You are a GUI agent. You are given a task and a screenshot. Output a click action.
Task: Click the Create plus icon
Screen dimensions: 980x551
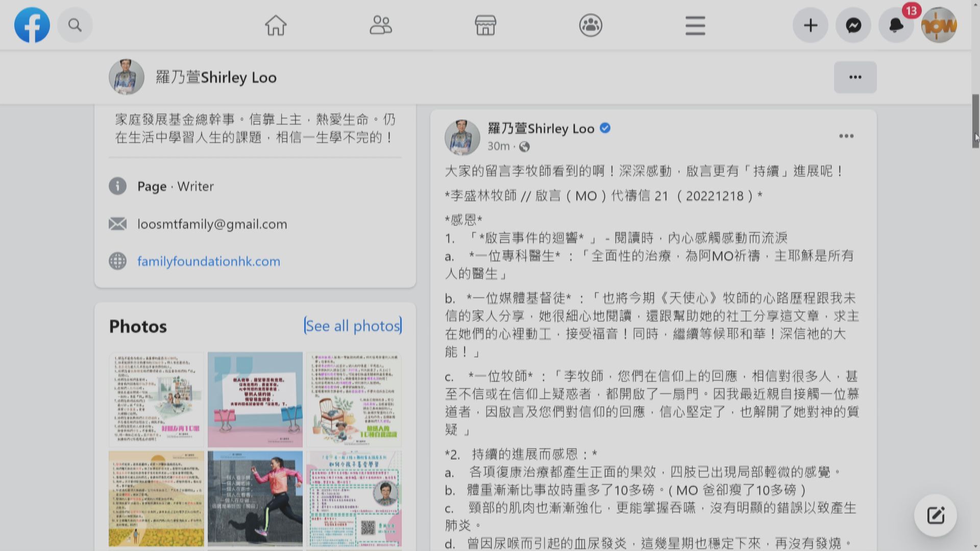click(x=810, y=24)
